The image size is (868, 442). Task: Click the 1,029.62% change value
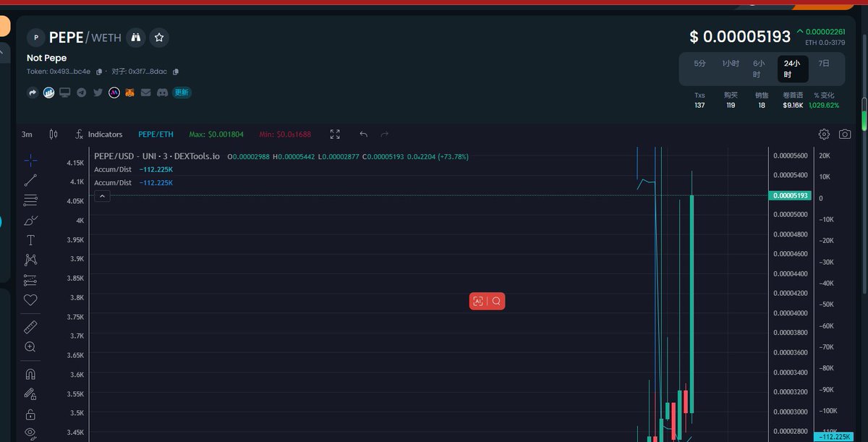(x=824, y=106)
